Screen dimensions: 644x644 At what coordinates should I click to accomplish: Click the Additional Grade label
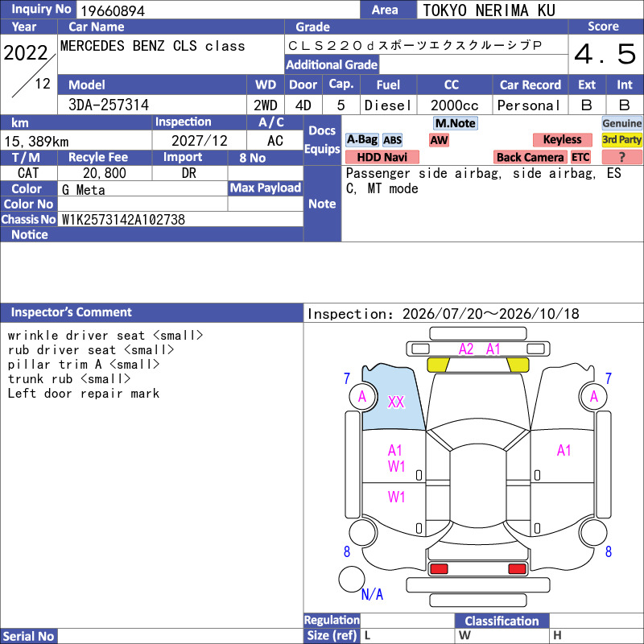332,65
